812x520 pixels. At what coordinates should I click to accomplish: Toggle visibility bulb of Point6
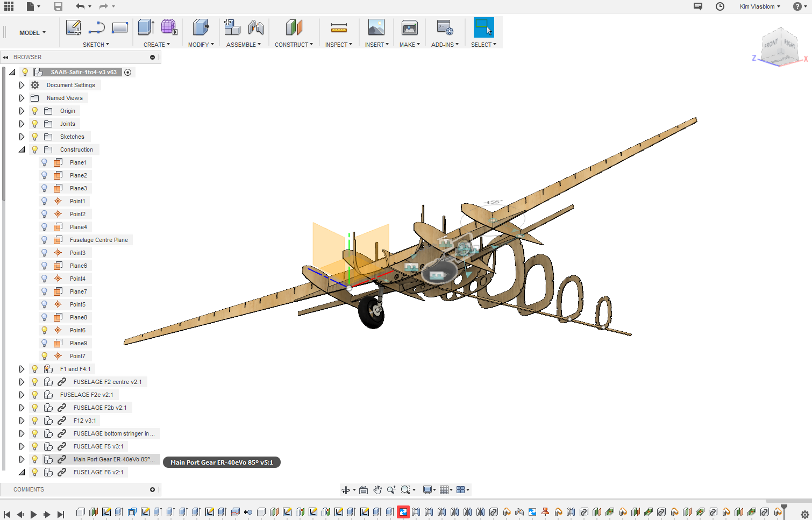(45, 330)
